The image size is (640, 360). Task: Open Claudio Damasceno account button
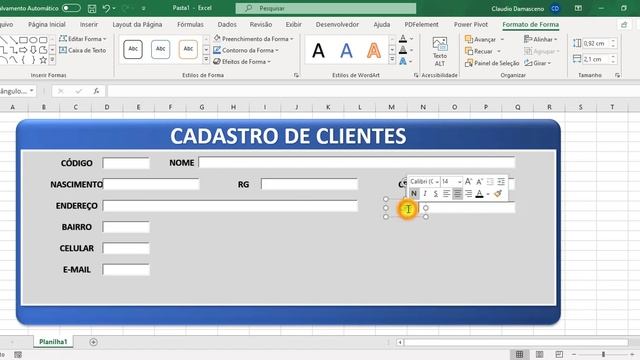click(525, 9)
